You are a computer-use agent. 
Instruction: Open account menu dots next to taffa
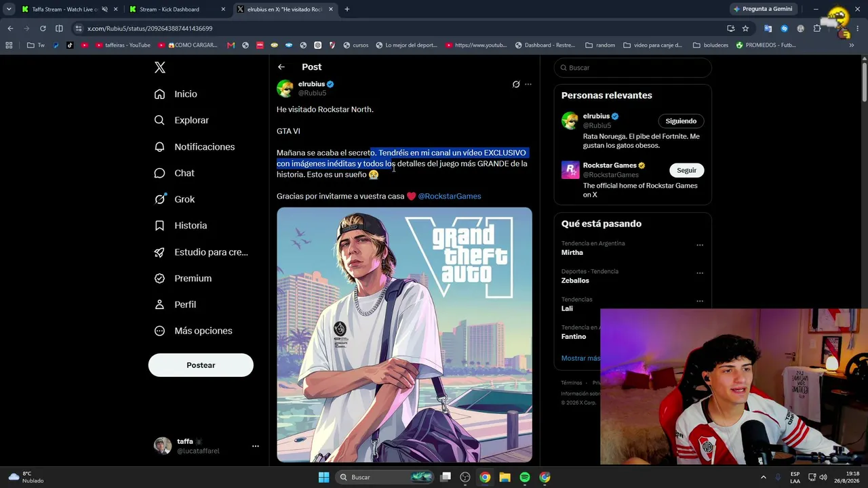[x=256, y=446]
